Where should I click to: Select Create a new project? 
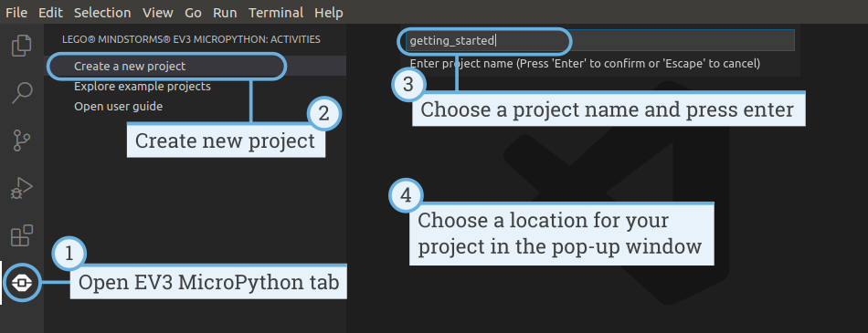[x=196, y=67]
